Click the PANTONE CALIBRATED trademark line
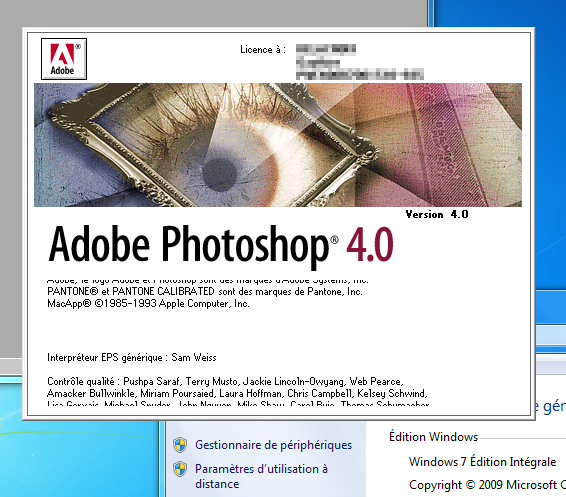Screen dimensions: 566x497 tap(205, 291)
